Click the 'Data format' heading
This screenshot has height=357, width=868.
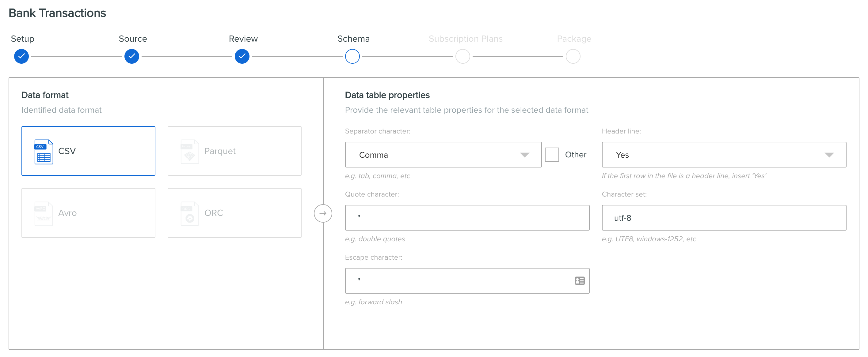45,95
